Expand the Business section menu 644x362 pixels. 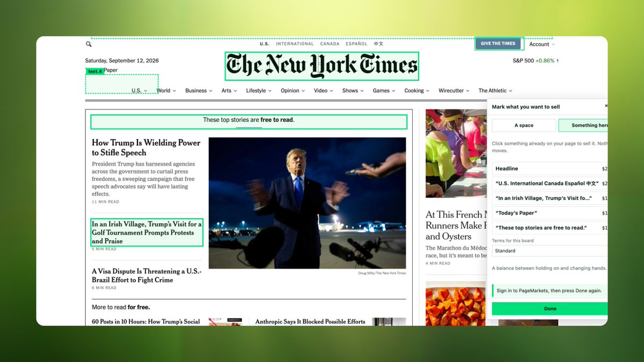pyautogui.click(x=199, y=91)
